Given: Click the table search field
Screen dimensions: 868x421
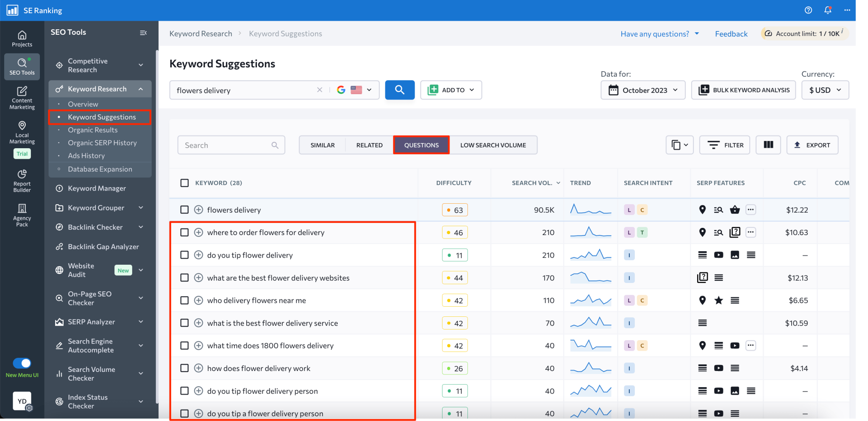Looking at the screenshot, I should [231, 145].
